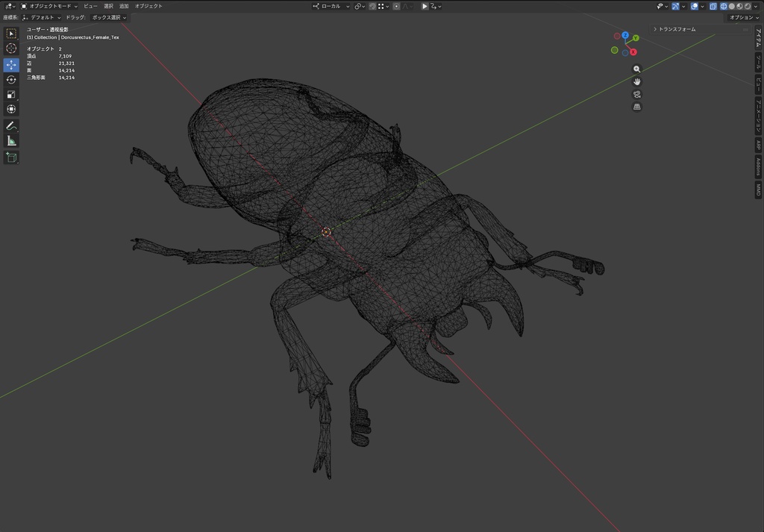Click the animation play icon in header
The image size is (764, 532).
[425, 6]
